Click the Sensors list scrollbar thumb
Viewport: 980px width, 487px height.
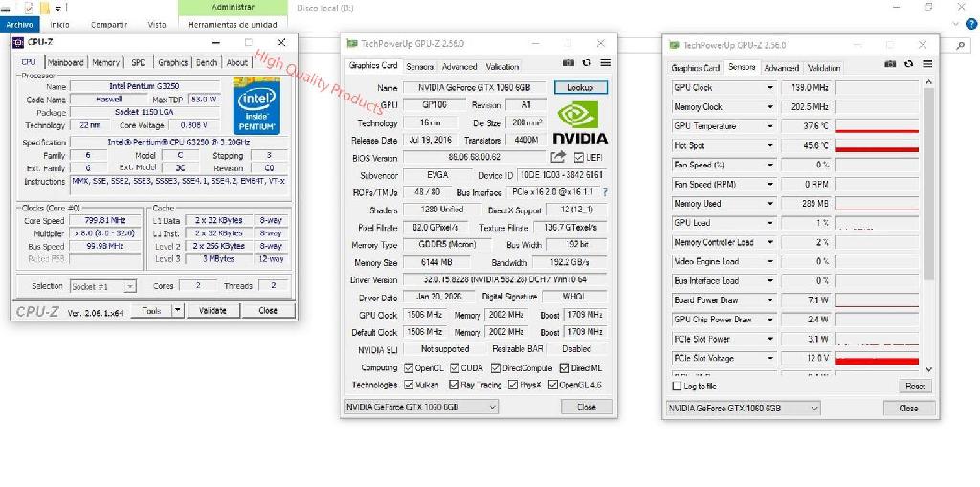[928, 183]
